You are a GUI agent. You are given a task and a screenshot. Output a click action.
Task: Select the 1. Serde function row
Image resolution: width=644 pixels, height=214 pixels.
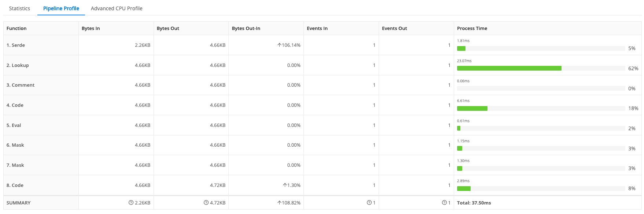(x=16, y=45)
